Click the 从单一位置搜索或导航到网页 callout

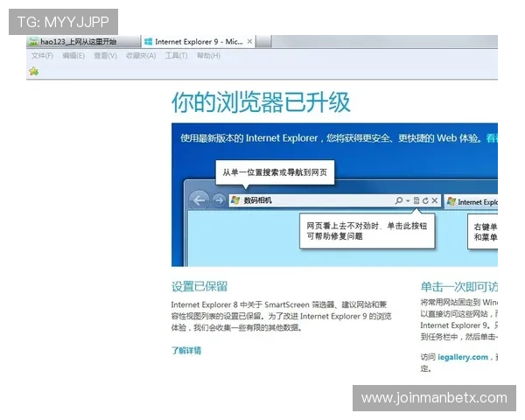coord(275,172)
